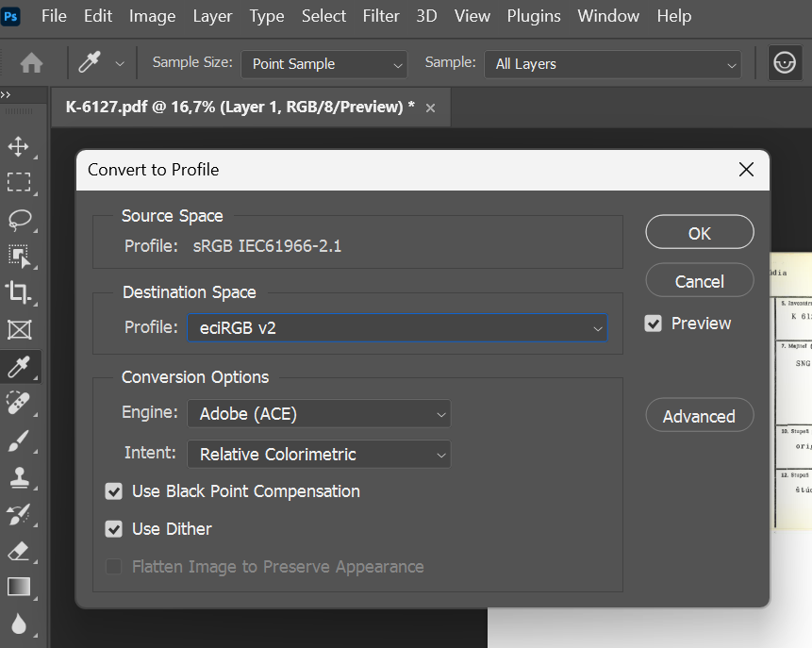Click the scanned document preview on the canvas
812x648 pixels.
(791, 391)
